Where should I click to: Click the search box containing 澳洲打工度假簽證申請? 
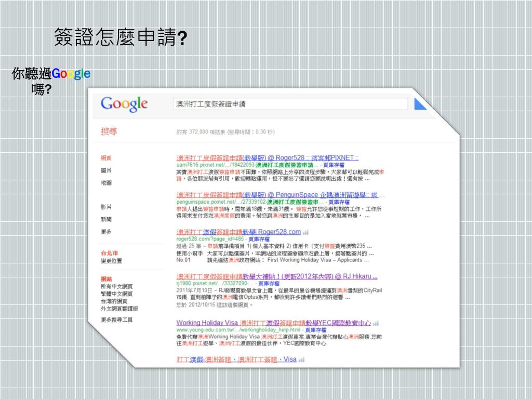[290, 104]
